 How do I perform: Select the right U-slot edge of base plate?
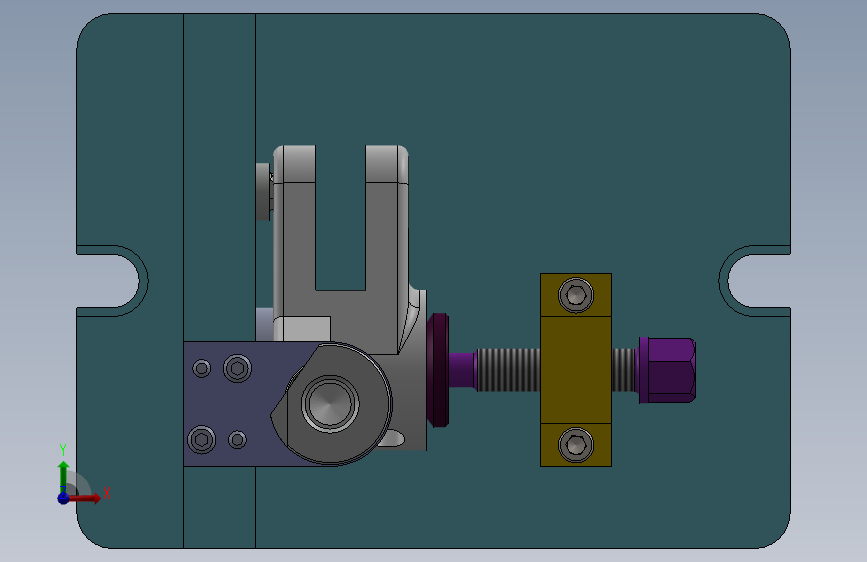click(723, 280)
